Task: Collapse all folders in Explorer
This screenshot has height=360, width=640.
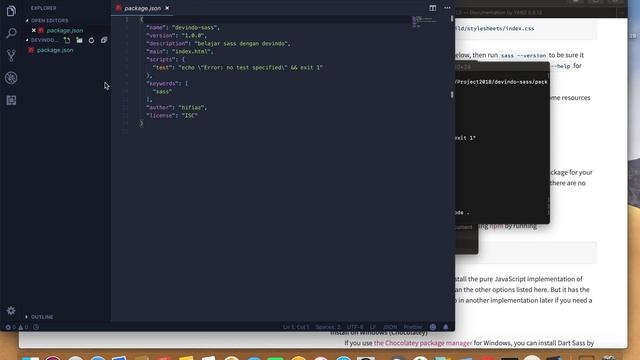Action: [104, 40]
